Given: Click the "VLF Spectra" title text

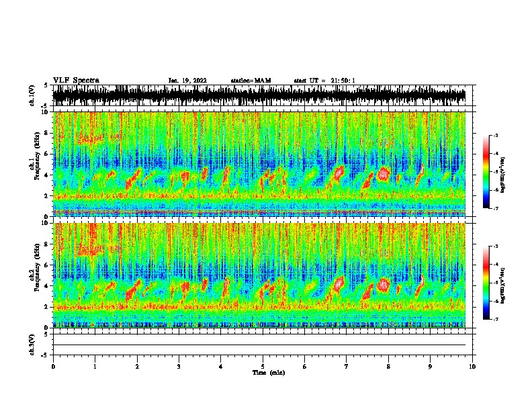Looking at the screenshot, I should (76, 81).
